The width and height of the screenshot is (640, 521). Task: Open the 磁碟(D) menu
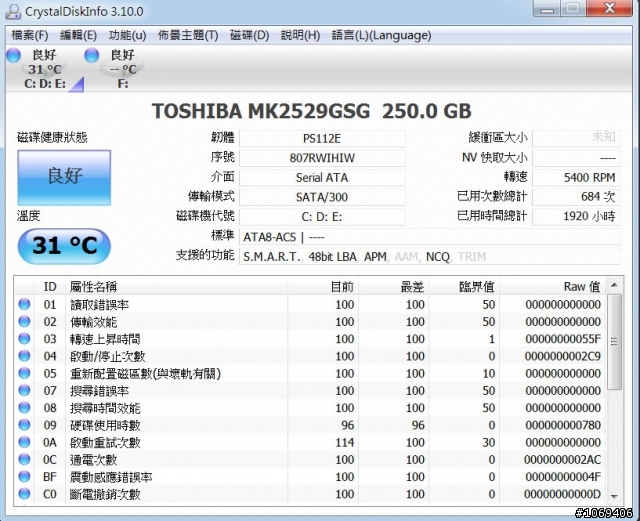(249, 36)
